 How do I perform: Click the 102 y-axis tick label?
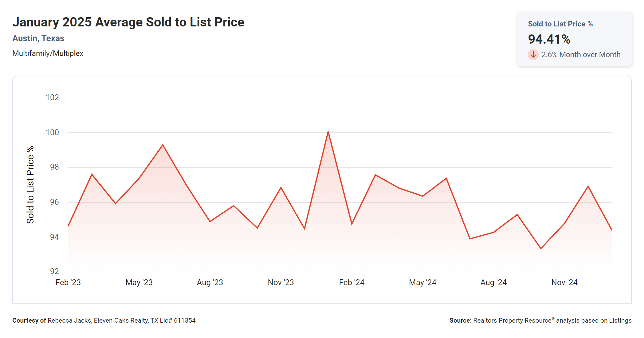point(52,97)
